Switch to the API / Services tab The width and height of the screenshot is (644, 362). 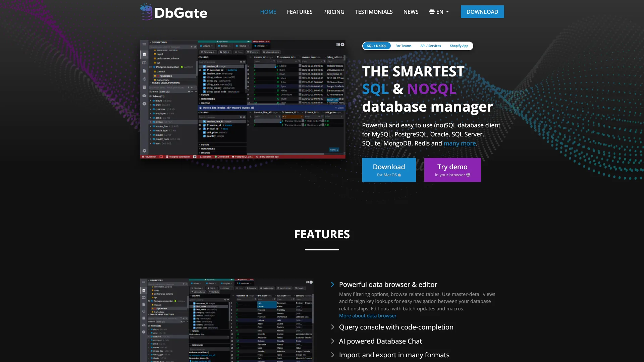(x=431, y=46)
